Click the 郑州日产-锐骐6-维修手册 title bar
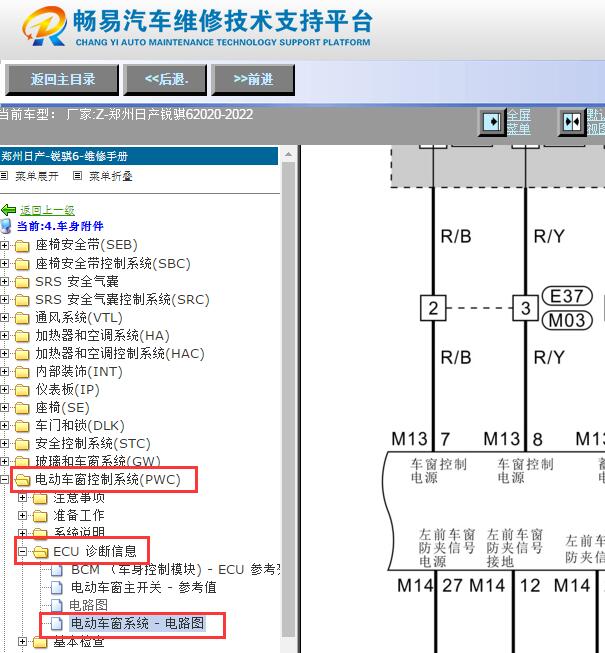 click(139, 156)
